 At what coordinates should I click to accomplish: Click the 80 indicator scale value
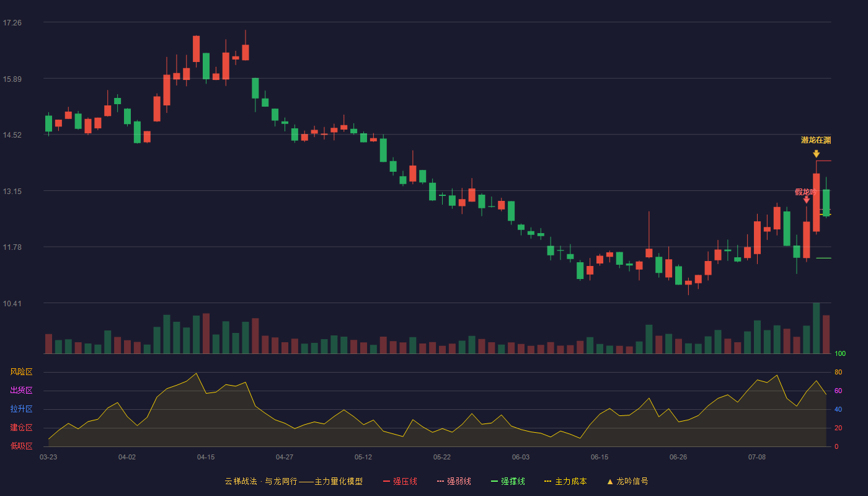pyautogui.click(x=838, y=372)
